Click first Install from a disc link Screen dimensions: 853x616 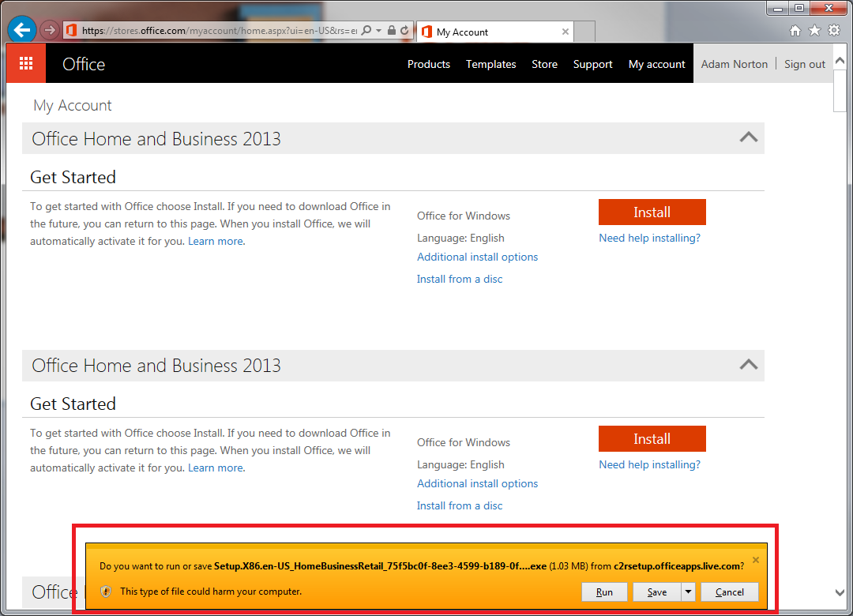pyautogui.click(x=460, y=279)
